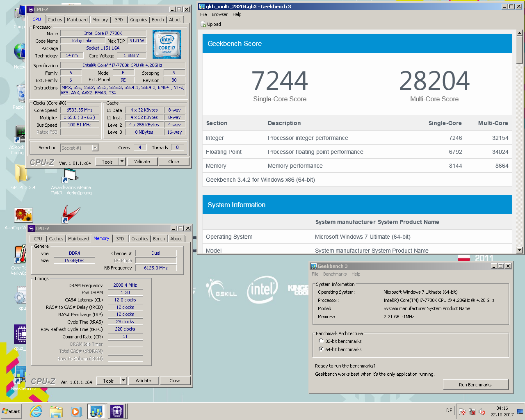The width and height of the screenshot is (525, 420).
Task: Click the DE language indicator in taskbar
Action: click(449, 411)
